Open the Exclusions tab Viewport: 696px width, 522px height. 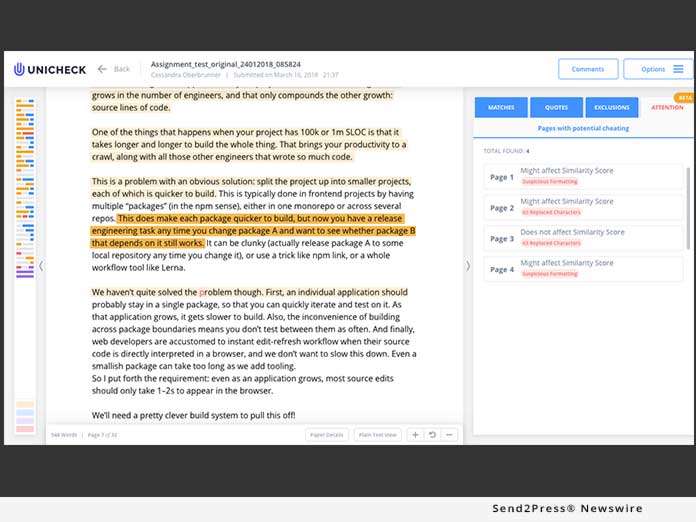tap(611, 107)
